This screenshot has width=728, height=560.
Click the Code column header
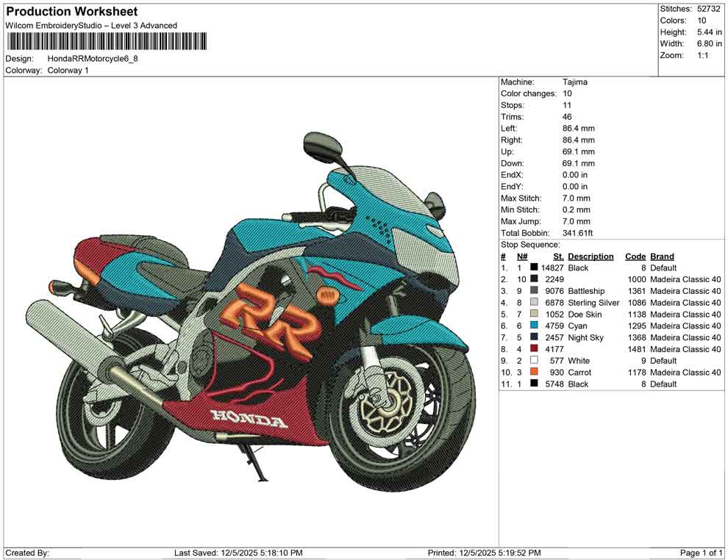[635, 256]
